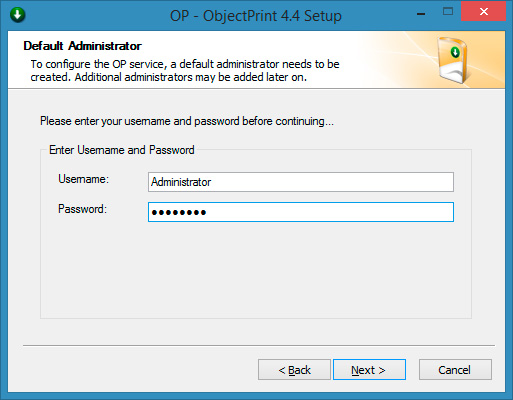The image size is (513, 400).
Task: Click the Password label
Action: pos(82,209)
